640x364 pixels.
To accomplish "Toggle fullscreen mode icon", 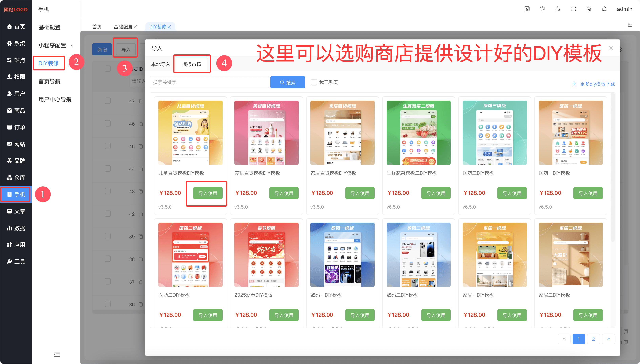I will coord(573,9).
